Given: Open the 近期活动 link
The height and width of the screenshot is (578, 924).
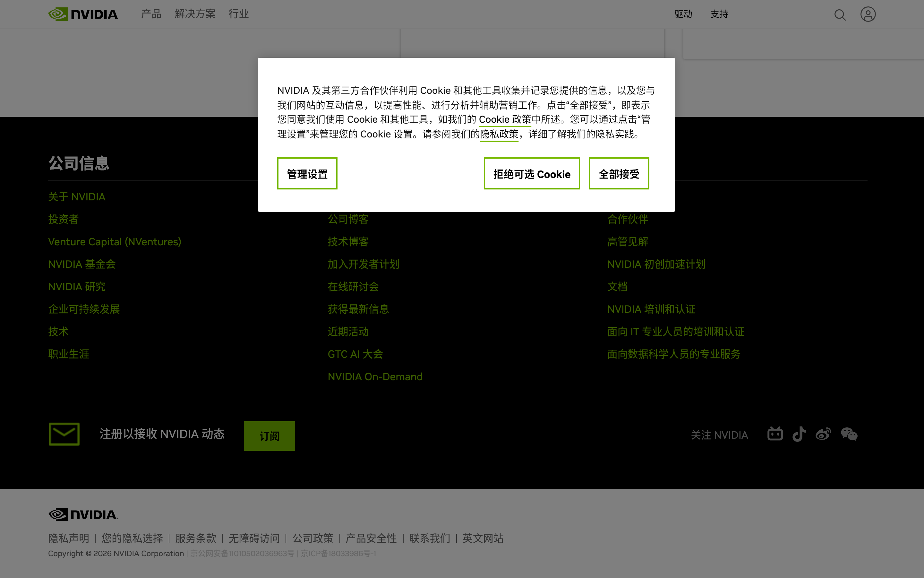Looking at the screenshot, I should [348, 332].
